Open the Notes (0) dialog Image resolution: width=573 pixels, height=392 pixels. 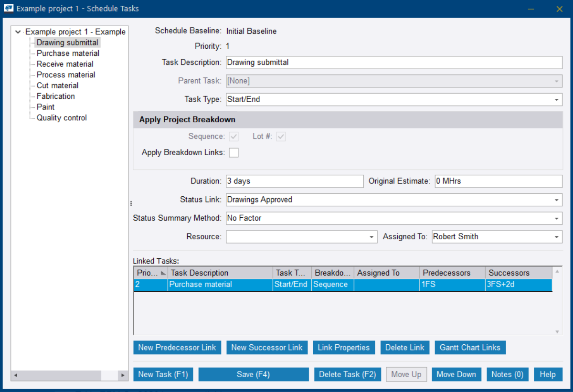(x=507, y=374)
